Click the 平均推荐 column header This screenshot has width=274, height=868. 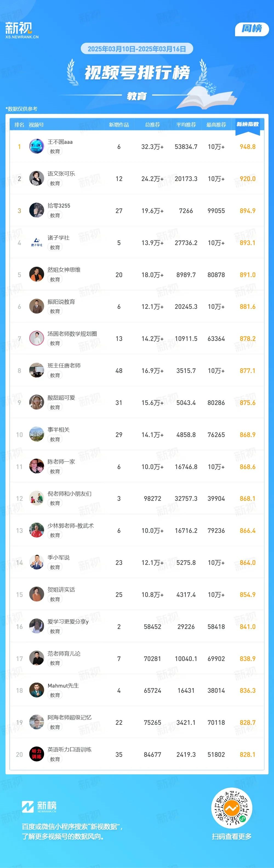[186, 125]
